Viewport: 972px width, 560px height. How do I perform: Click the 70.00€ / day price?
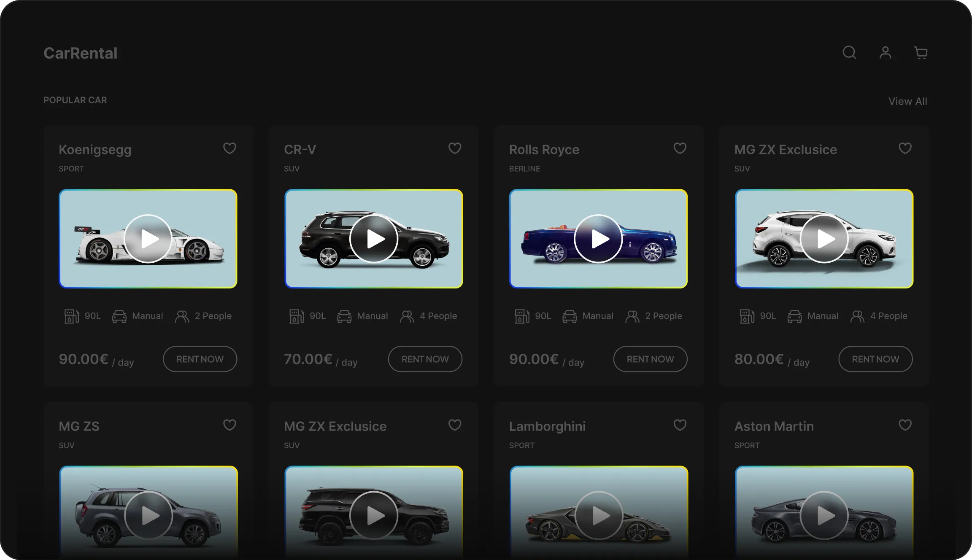pos(321,360)
